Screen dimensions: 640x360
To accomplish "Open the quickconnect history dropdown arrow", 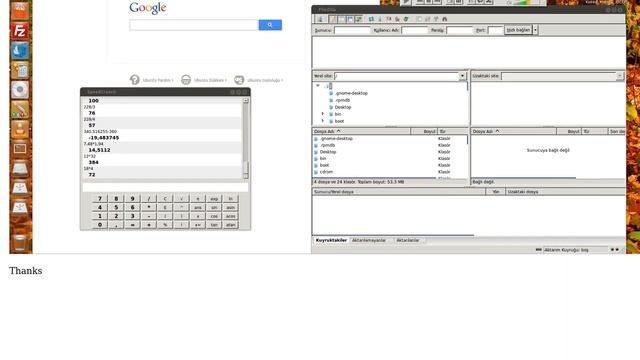I will [536, 30].
